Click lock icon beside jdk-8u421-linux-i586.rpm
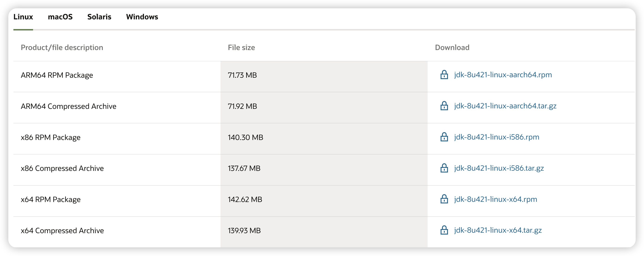Image resolution: width=644 pixels, height=256 pixels. click(444, 137)
